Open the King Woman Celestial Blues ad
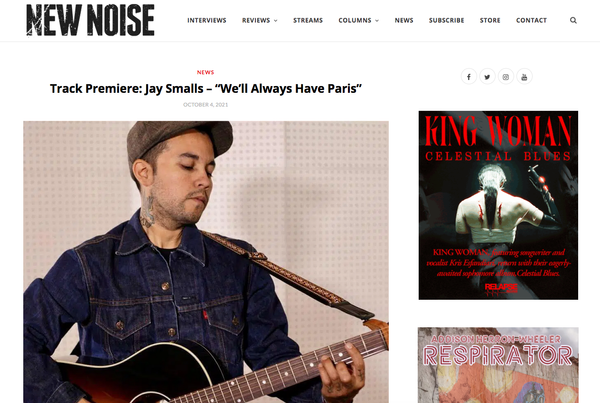Viewport: 600px width, 403px height. tap(498, 205)
